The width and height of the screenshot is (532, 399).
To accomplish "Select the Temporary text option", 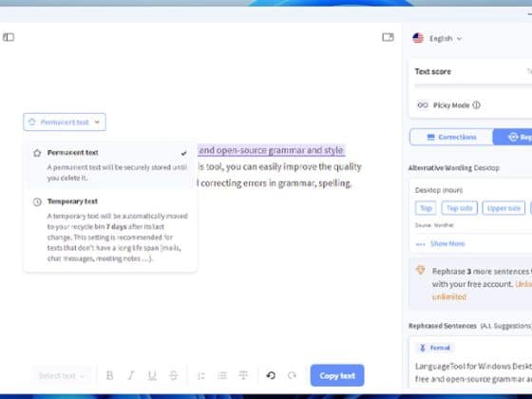I will [x=110, y=229].
